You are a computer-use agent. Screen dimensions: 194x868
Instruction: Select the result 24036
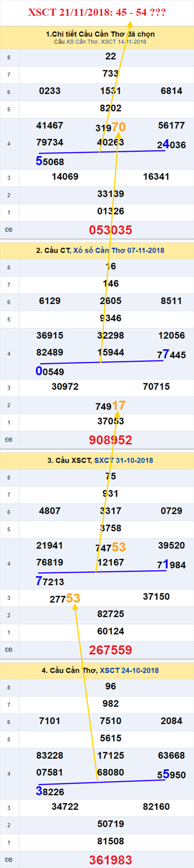tap(171, 144)
